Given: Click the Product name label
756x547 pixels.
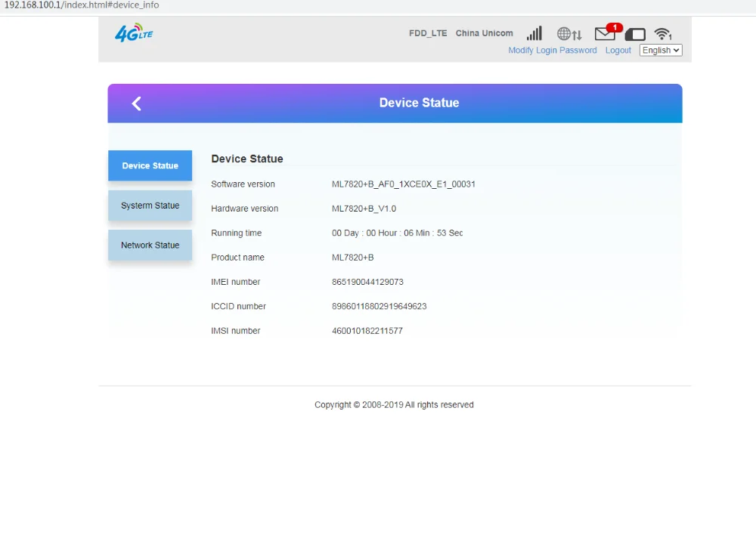Looking at the screenshot, I should [x=237, y=258].
